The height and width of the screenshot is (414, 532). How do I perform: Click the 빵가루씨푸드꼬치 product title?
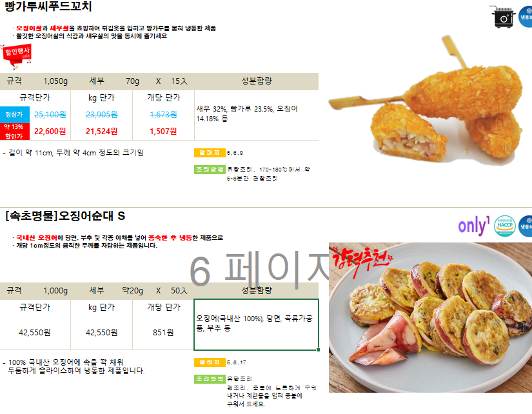[48, 6]
